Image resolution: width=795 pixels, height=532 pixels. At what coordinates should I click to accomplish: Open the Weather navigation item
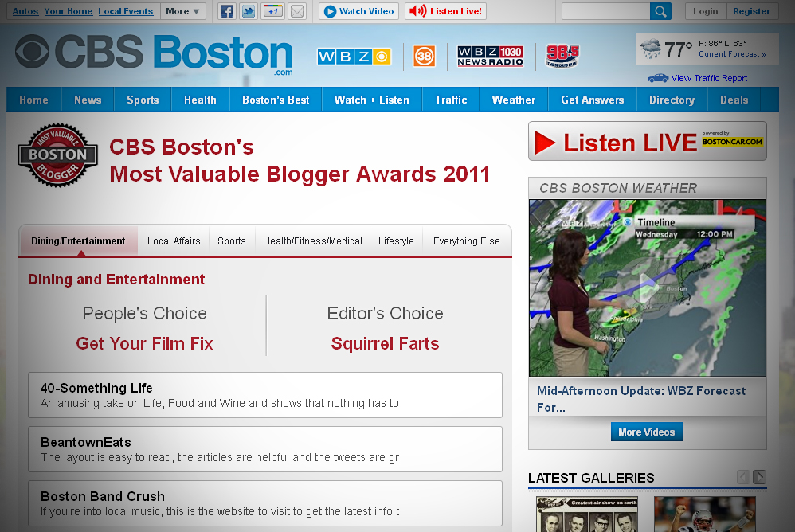click(x=514, y=100)
